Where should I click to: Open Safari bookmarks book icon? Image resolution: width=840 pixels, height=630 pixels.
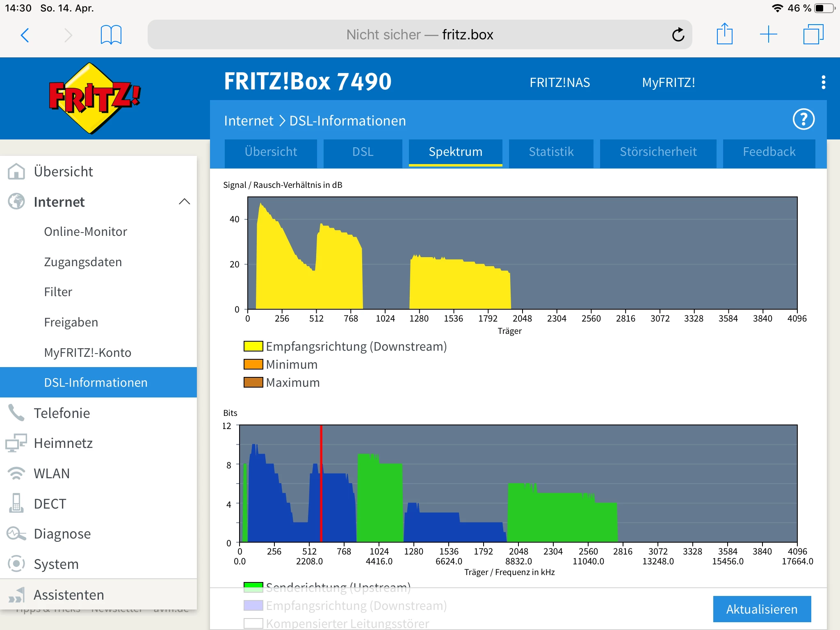tap(111, 35)
